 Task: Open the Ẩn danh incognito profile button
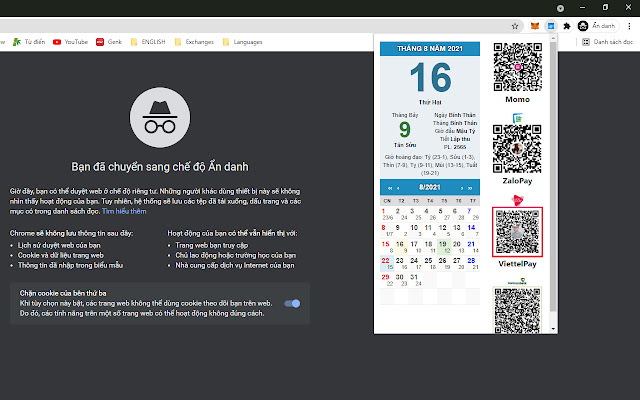pos(597,26)
